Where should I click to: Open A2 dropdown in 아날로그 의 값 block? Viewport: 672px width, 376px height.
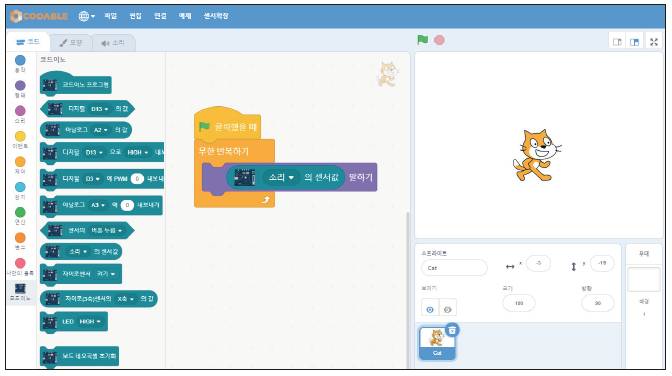click(100, 129)
